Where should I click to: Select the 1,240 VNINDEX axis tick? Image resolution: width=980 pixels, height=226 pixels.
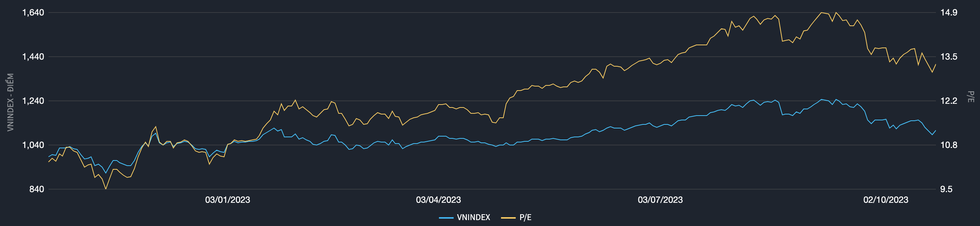tap(33, 101)
